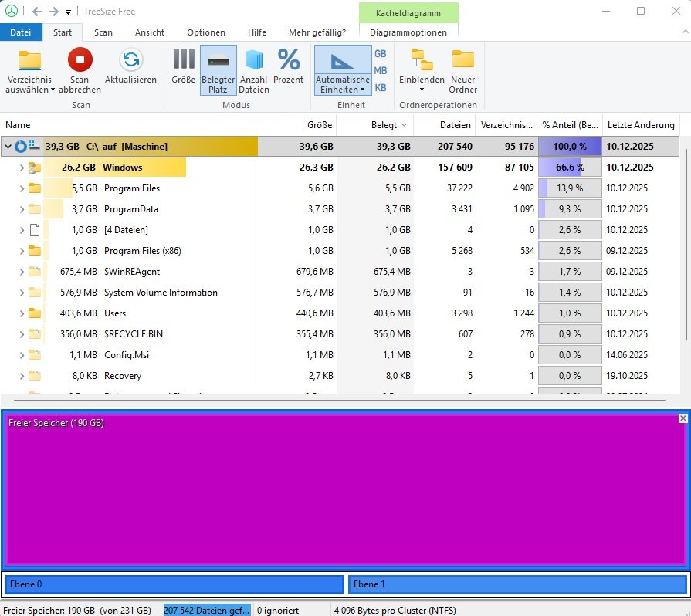Click the Recovery folder icon

pyautogui.click(x=35, y=376)
